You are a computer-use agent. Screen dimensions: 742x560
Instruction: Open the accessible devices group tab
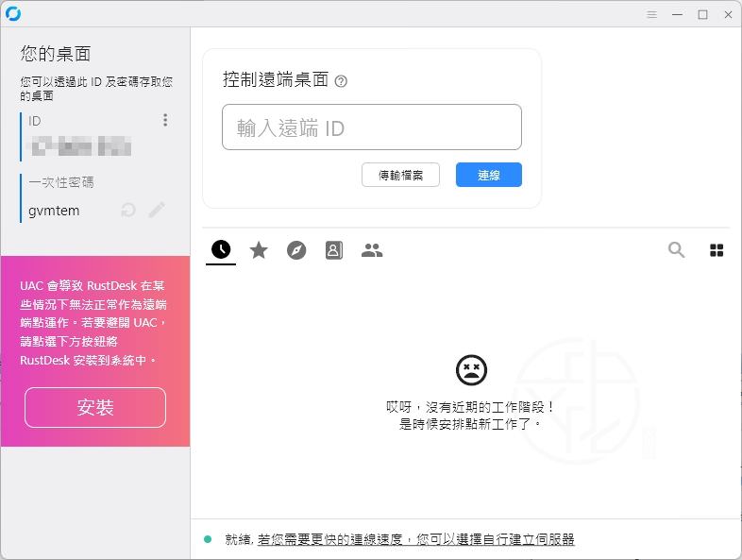point(372,250)
